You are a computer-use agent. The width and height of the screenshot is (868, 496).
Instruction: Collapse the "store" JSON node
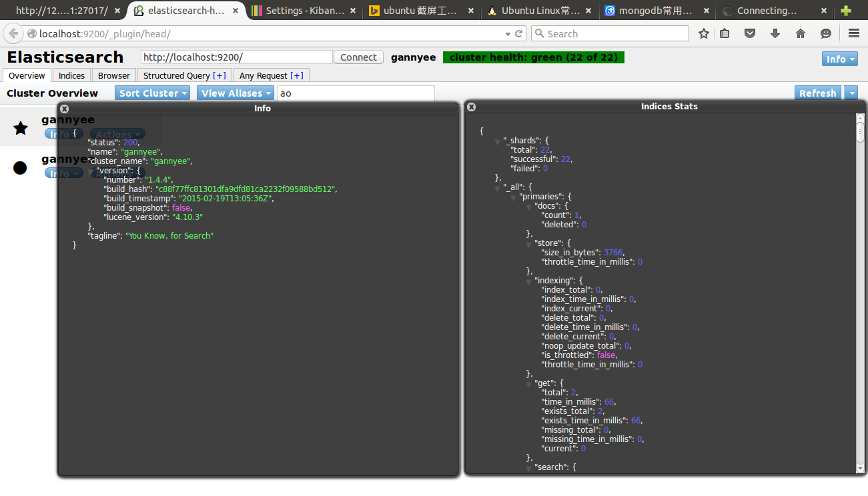click(x=530, y=244)
